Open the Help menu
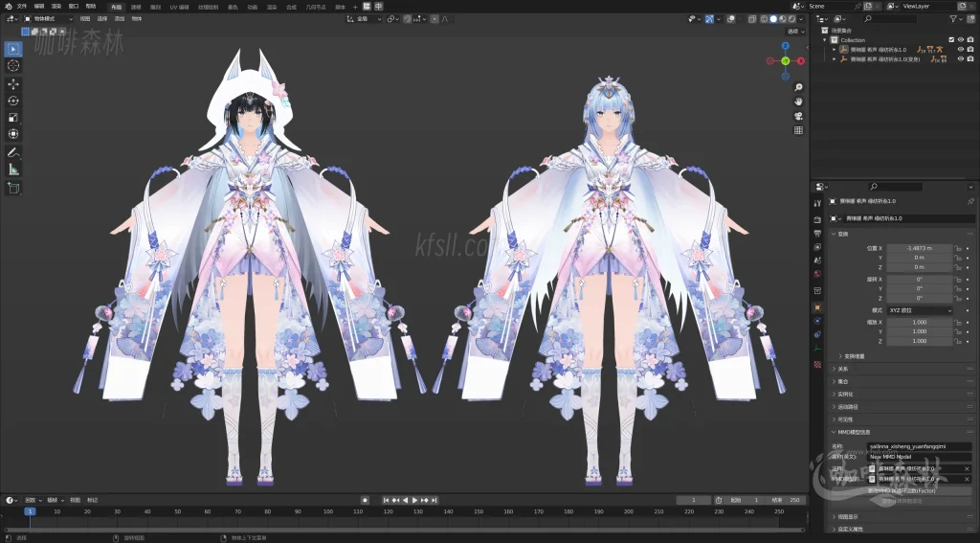Image resolution: width=980 pixels, height=543 pixels. click(x=91, y=7)
